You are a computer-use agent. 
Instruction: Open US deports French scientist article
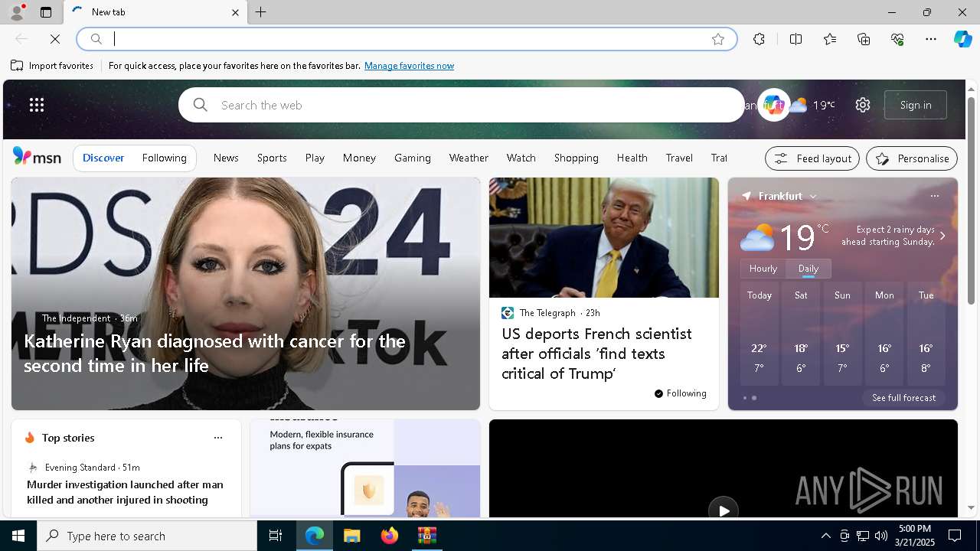596,354
